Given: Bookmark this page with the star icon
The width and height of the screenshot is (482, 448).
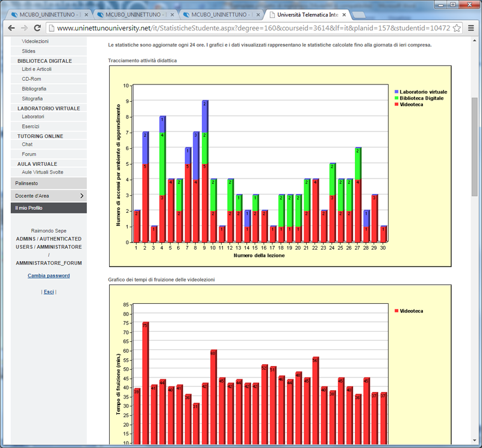Looking at the screenshot, I should point(458,28).
